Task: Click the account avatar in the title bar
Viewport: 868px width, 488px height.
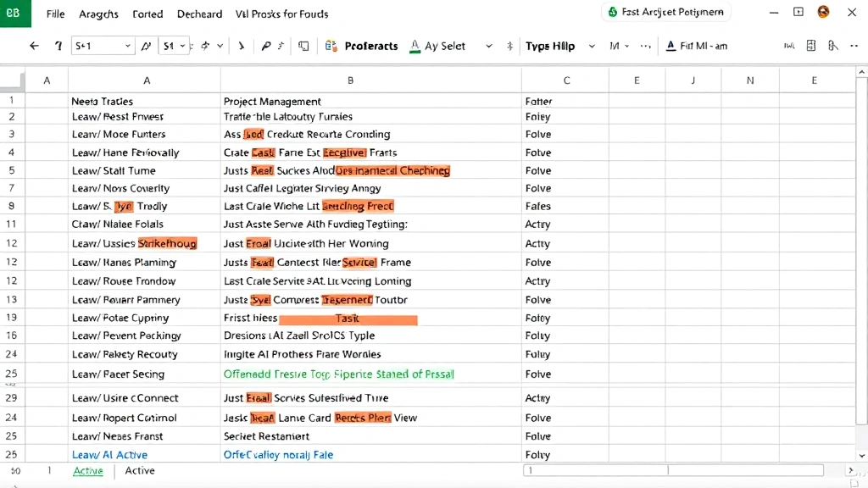Action: [823, 12]
